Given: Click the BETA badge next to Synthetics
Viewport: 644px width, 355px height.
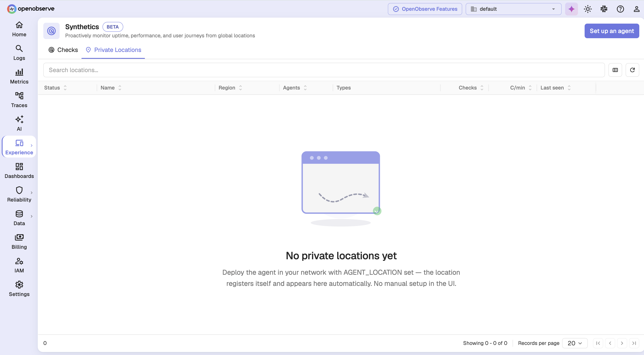Looking at the screenshot, I should click(113, 27).
